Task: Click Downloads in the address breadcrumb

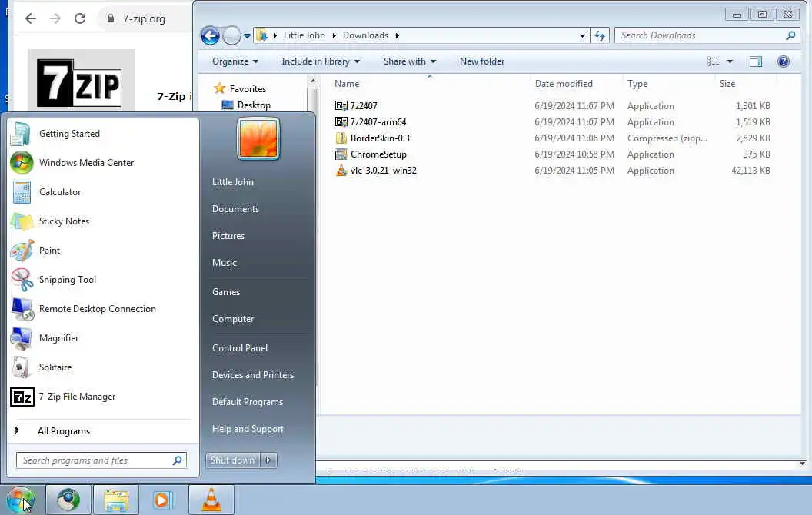Action: 365,35
